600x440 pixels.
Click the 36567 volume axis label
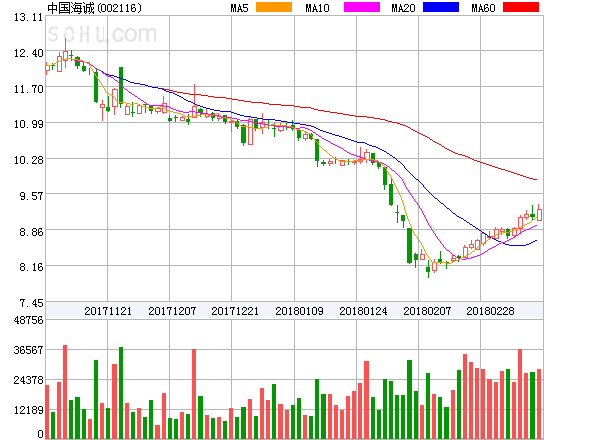tap(28, 350)
